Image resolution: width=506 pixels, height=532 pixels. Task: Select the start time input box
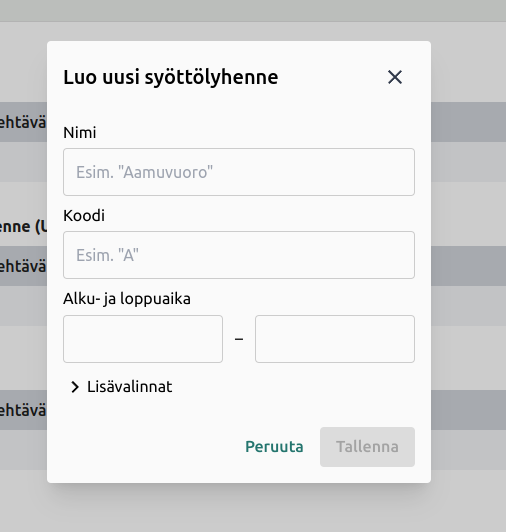point(143,339)
